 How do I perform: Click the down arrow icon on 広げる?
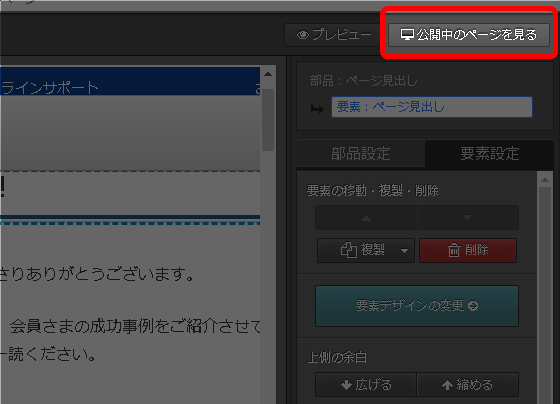346,385
